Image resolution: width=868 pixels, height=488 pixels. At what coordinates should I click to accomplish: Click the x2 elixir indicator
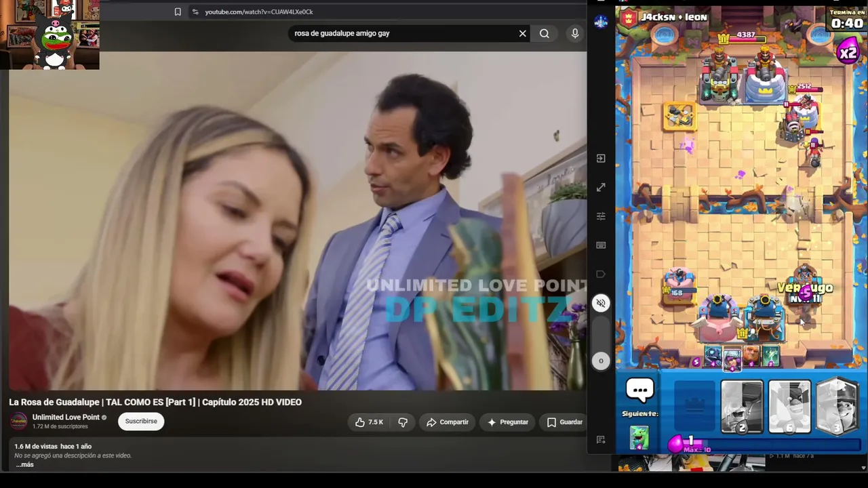point(848,53)
